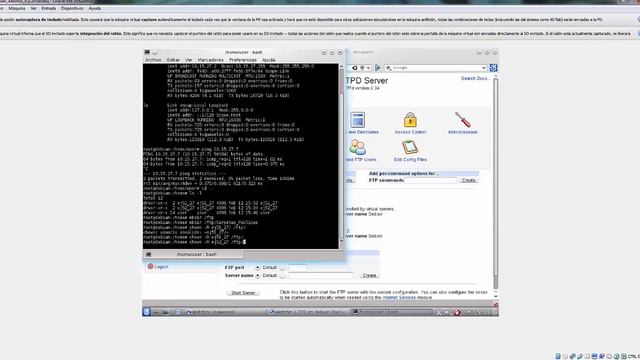Screen dimensions: 640x360
Task: Click the KDE start menu launcher icon
Action: coord(147,312)
